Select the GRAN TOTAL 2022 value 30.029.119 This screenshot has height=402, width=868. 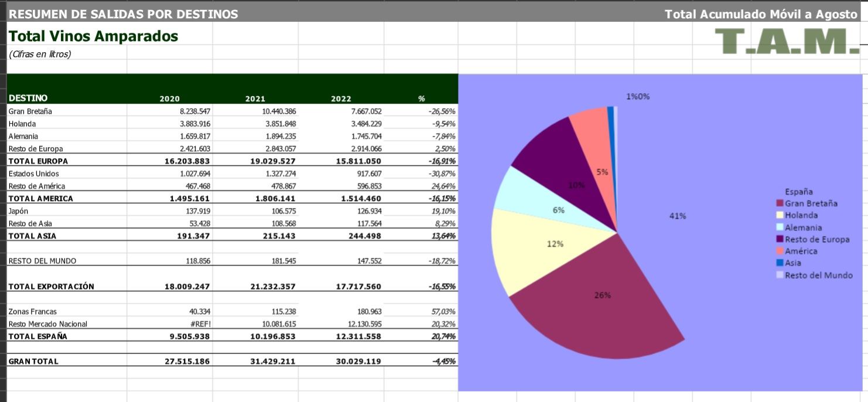[x=360, y=362]
